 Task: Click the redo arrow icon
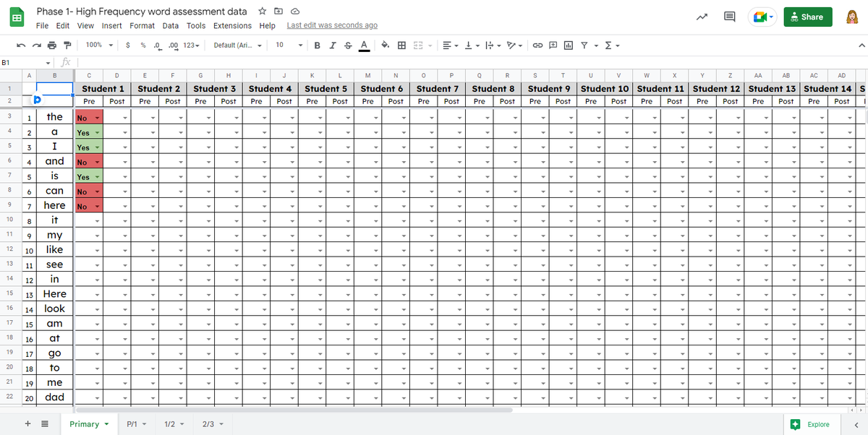click(38, 45)
